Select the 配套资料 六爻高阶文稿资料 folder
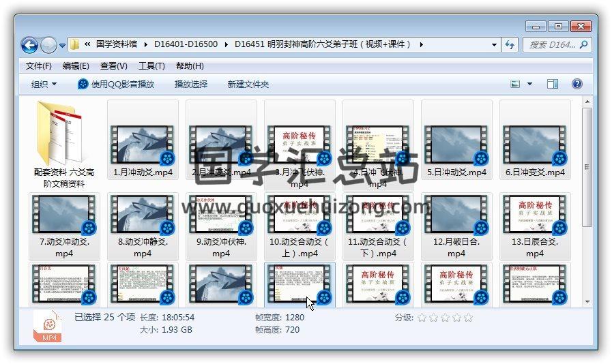612x364 pixels. [x=64, y=145]
